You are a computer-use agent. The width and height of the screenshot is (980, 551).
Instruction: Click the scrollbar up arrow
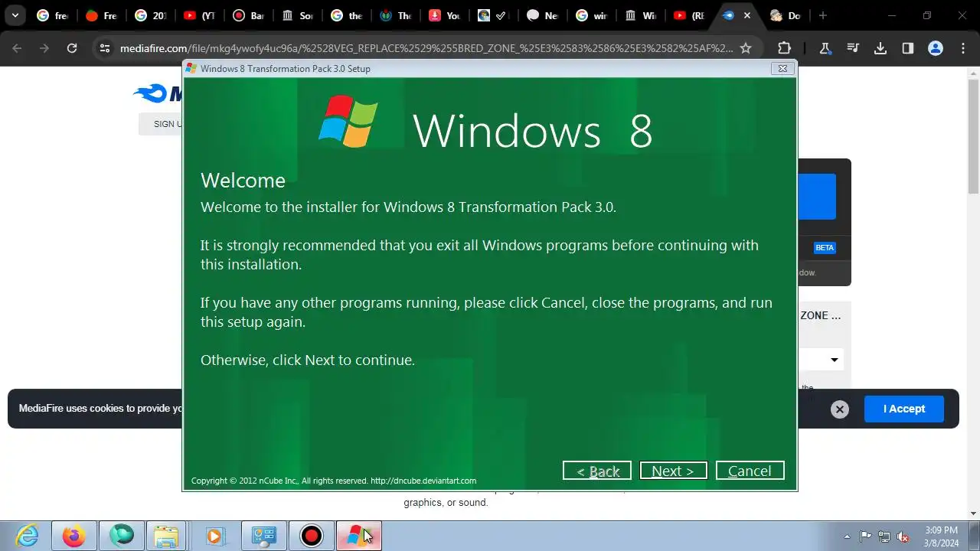point(974,73)
